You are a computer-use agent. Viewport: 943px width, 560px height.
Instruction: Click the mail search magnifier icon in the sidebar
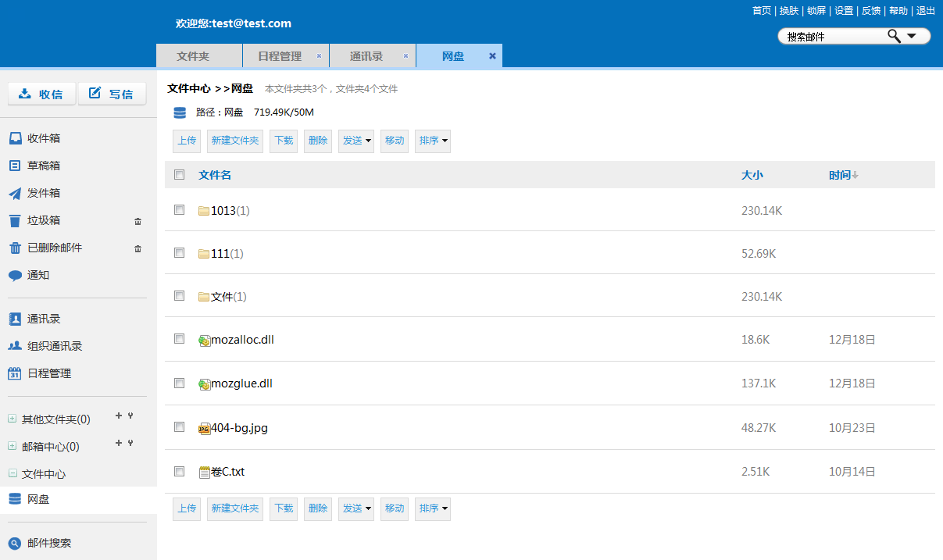point(15,543)
